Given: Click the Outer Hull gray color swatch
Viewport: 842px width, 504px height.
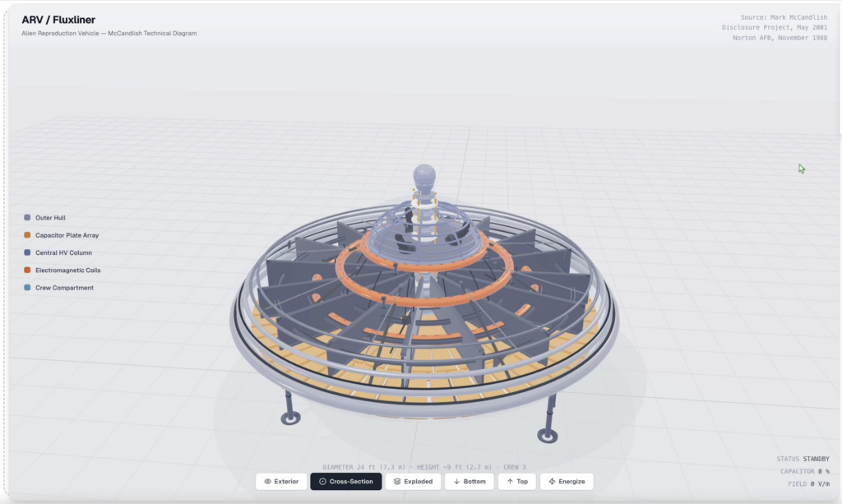Looking at the screenshot, I should click(x=27, y=218).
